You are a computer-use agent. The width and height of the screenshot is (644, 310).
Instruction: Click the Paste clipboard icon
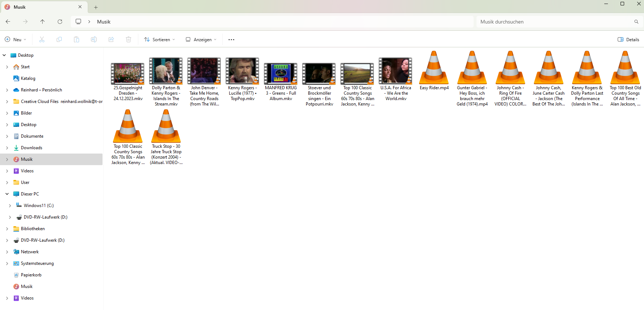click(77, 39)
